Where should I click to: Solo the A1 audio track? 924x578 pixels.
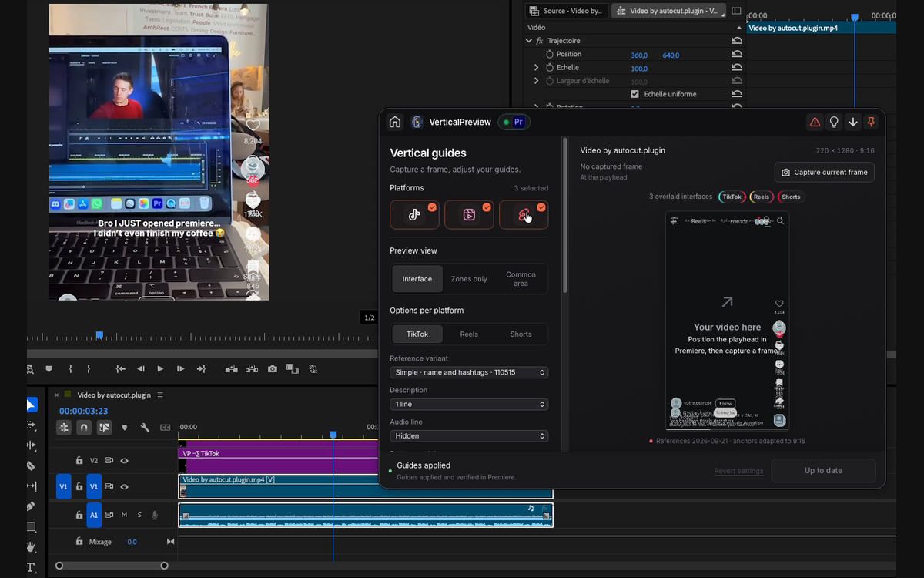pyautogui.click(x=139, y=515)
